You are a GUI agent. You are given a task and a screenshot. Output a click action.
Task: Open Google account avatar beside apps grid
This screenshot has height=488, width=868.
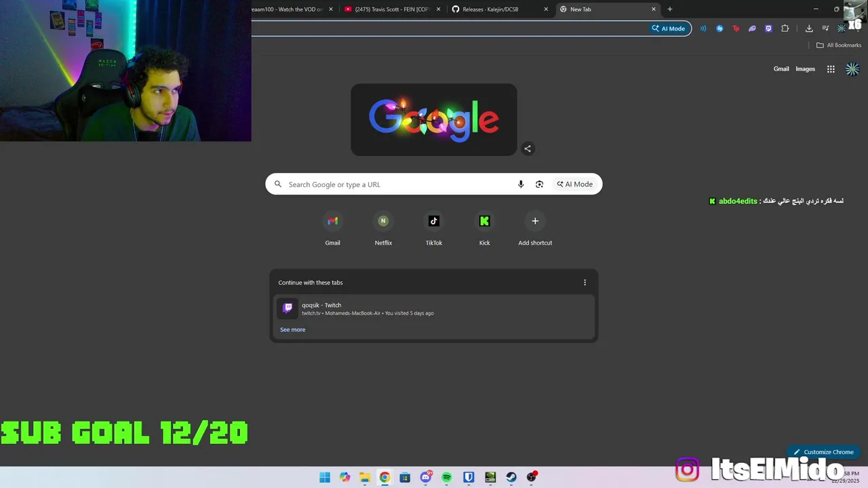[852, 69]
